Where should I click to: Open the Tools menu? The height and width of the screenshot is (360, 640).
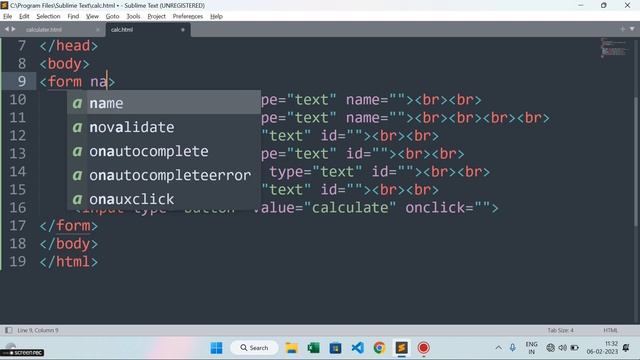coord(133,16)
